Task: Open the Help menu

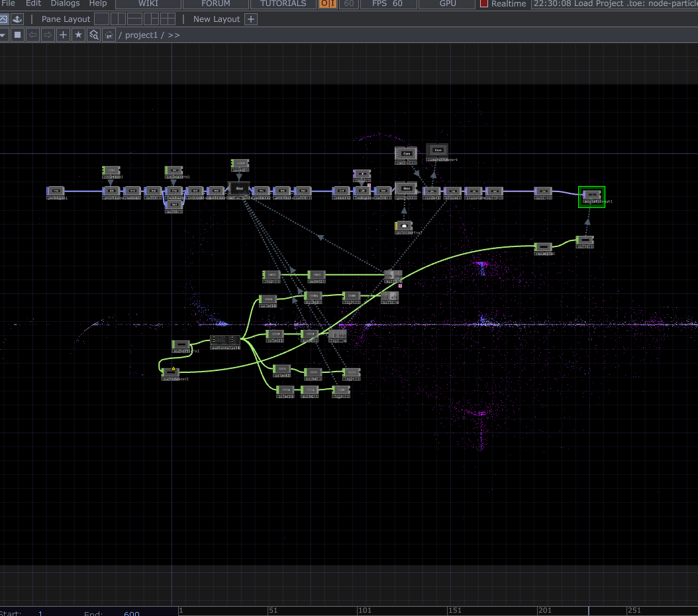Action: tap(98, 3)
